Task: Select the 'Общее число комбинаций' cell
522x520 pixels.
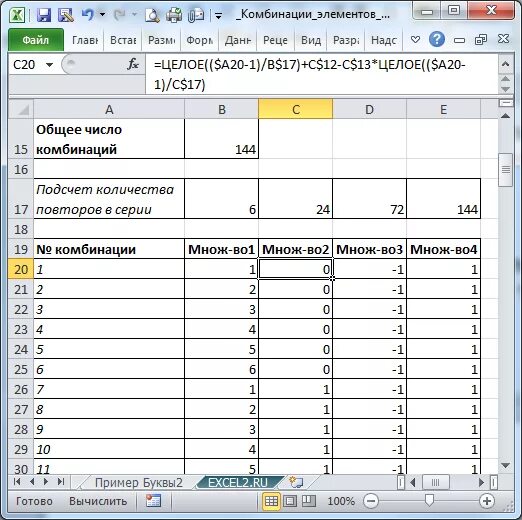Action: click(109, 139)
